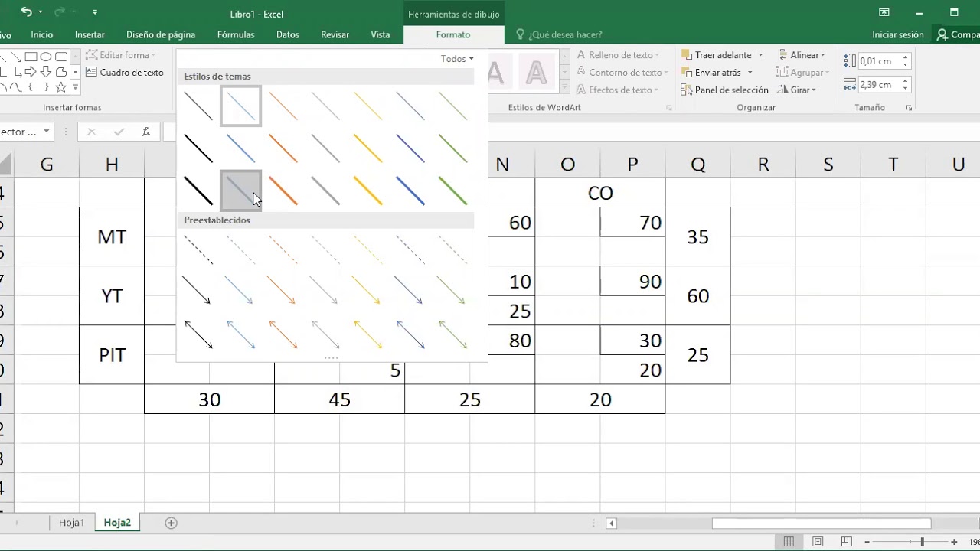980x551 pixels.
Task: Switch to the Inicio ribbon tab
Action: [x=42, y=34]
